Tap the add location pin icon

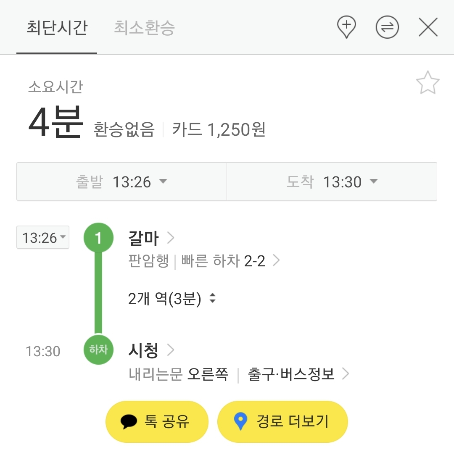[346, 27]
